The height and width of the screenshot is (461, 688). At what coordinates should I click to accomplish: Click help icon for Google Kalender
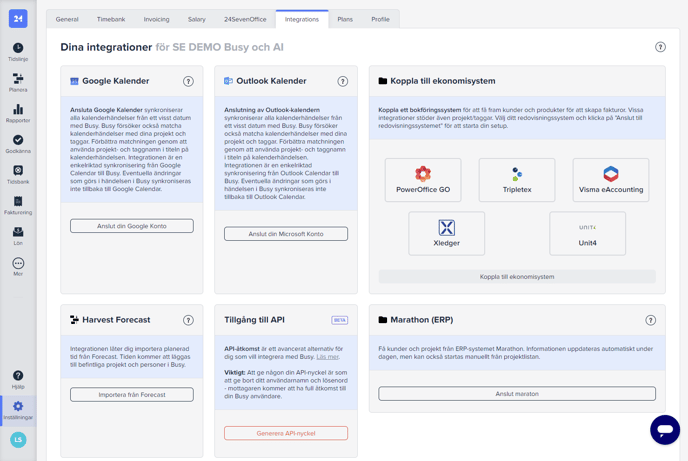[x=188, y=81]
